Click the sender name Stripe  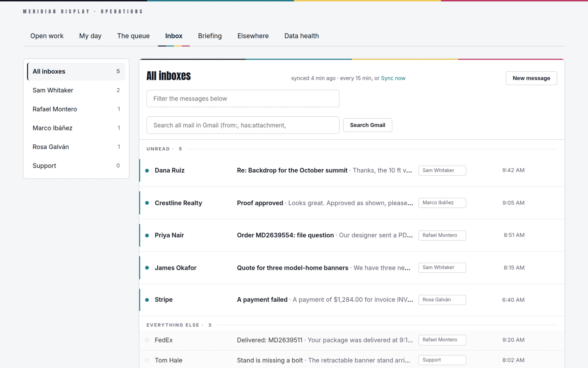click(x=164, y=300)
